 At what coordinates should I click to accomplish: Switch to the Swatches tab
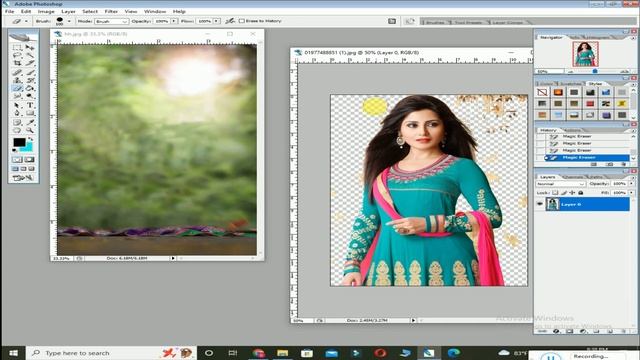(x=571, y=83)
